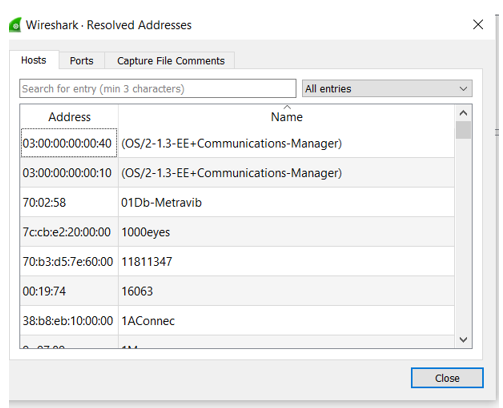Viewport: 503px width, 408px height.
Task: Select the 1000eyes name cell
Action: point(286,232)
